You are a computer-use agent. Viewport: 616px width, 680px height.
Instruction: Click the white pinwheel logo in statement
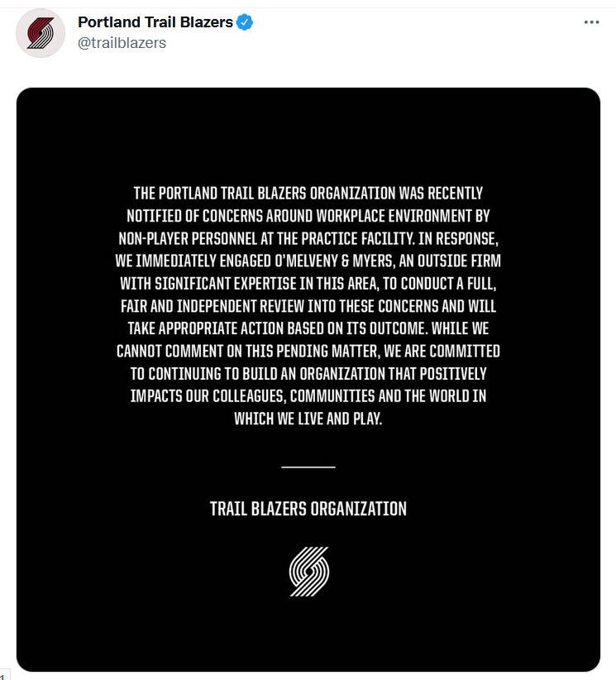click(x=308, y=572)
